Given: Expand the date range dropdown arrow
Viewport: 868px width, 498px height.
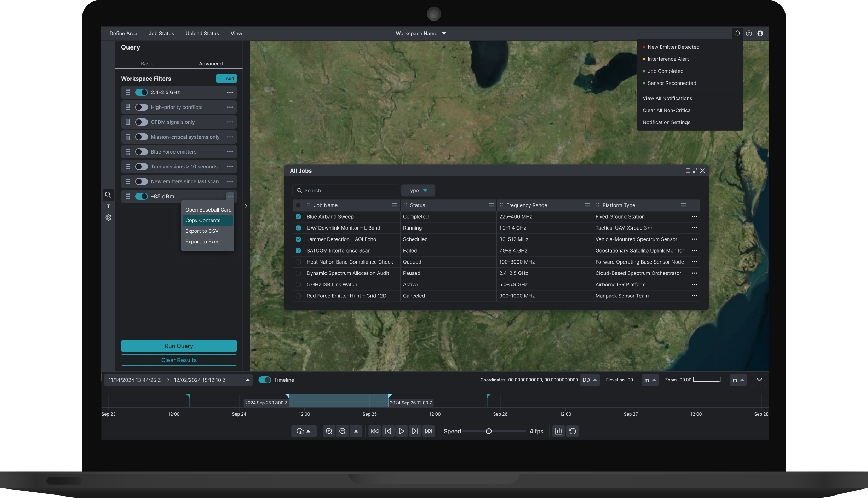Looking at the screenshot, I should pos(248,380).
